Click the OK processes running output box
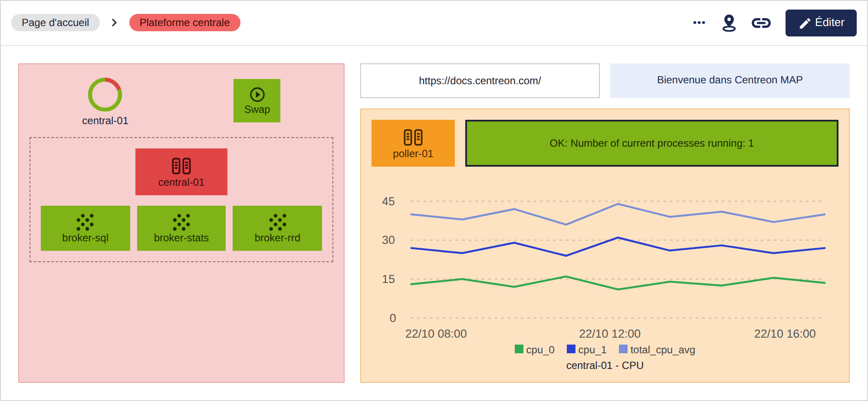Screen dimensions: 868x401 click(652, 143)
